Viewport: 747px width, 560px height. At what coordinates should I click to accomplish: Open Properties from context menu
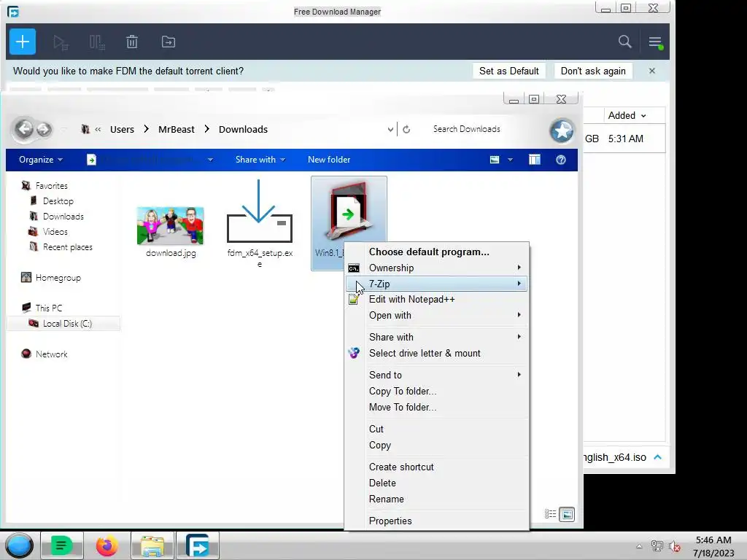pyautogui.click(x=436, y=521)
